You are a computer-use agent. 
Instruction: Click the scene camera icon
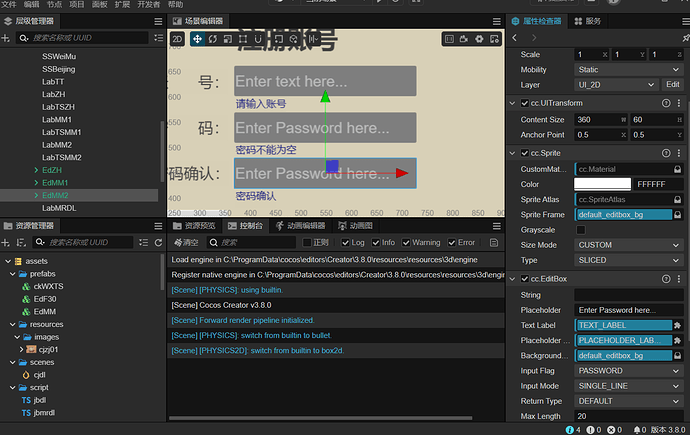click(x=464, y=39)
